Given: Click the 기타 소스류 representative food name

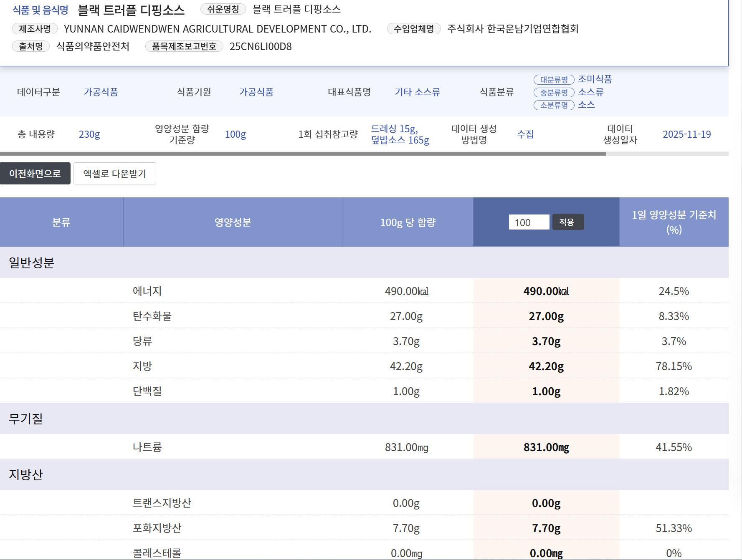Looking at the screenshot, I should [417, 92].
